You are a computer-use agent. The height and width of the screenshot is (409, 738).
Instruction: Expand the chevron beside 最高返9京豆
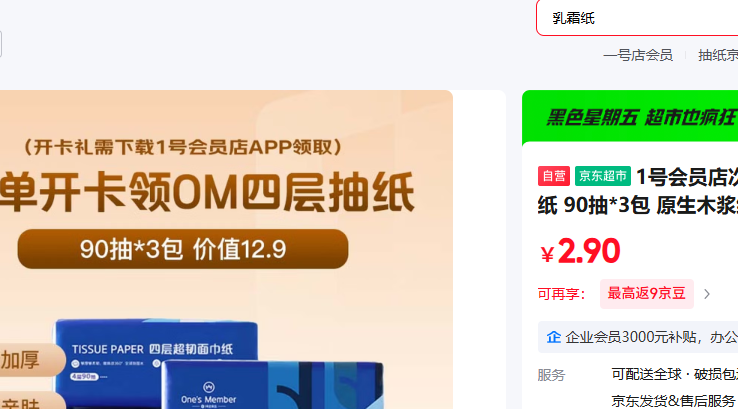tap(707, 294)
